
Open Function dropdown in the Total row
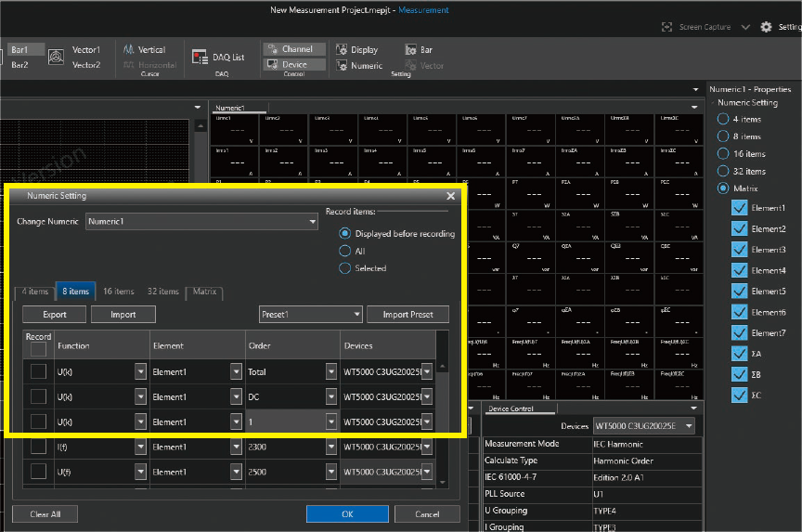141,372
